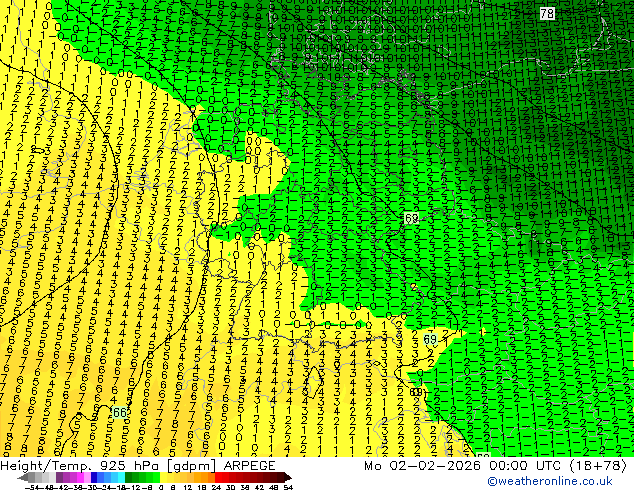Image resolution: width=634 pixels, height=490 pixels.
Task: Select the "Height/Temp. 925 hPa [gdpm] ARPEGE" title
Action: 138,466
